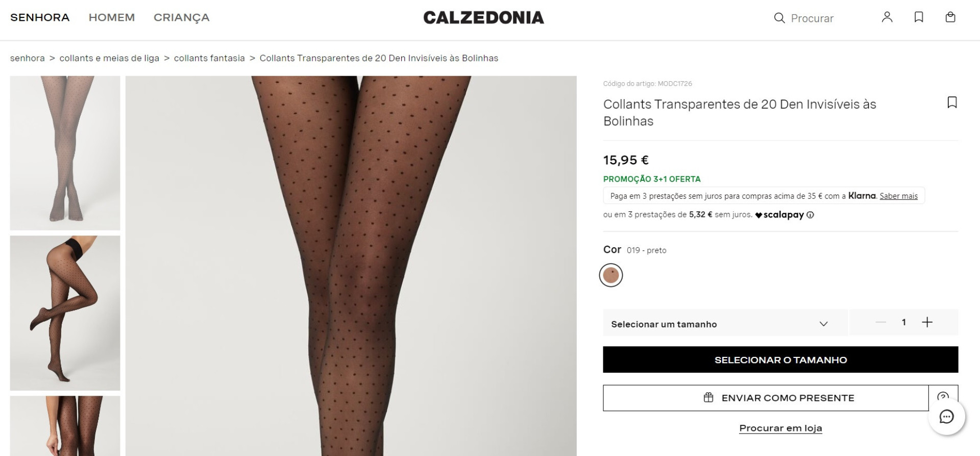Open the shopping bag icon
This screenshot has height=456, width=980.
(950, 17)
